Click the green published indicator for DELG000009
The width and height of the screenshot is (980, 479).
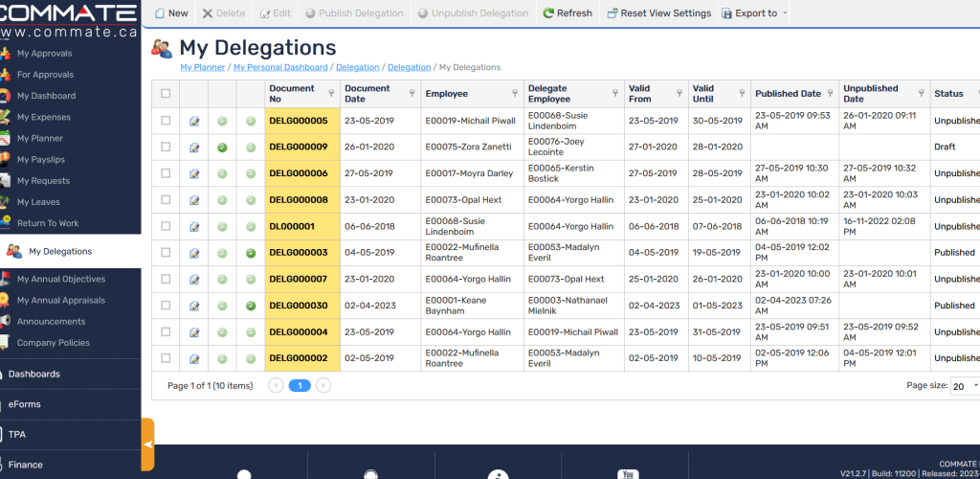pyautogui.click(x=222, y=148)
